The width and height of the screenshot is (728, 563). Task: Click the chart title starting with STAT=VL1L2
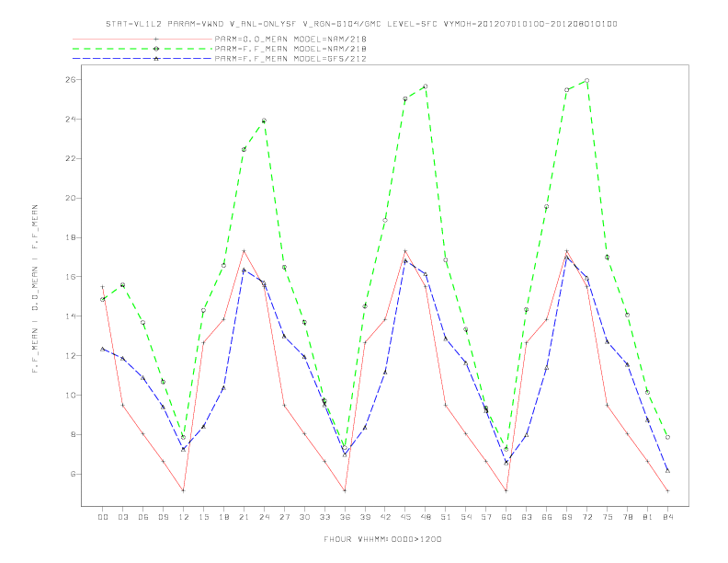pyautogui.click(x=361, y=24)
